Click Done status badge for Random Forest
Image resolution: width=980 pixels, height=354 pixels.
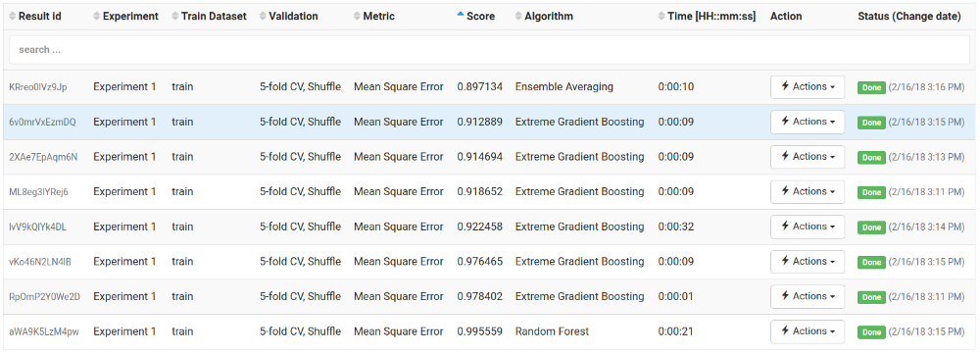pos(870,332)
